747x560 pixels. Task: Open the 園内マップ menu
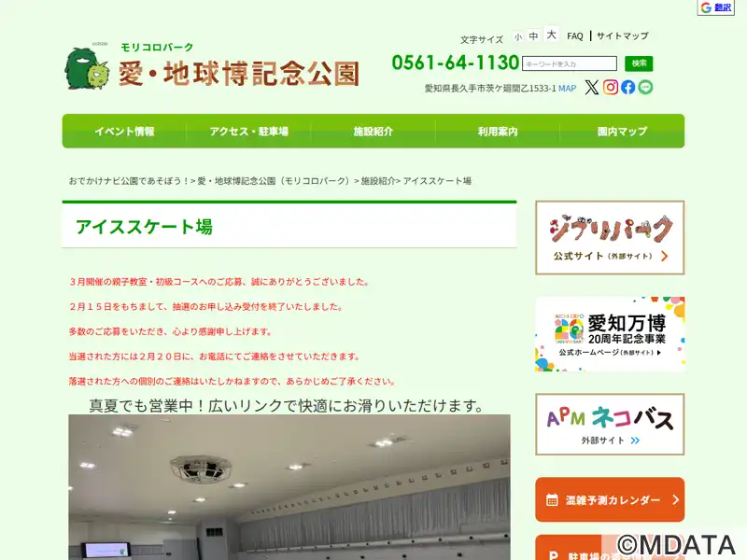[x=622, y=132]
